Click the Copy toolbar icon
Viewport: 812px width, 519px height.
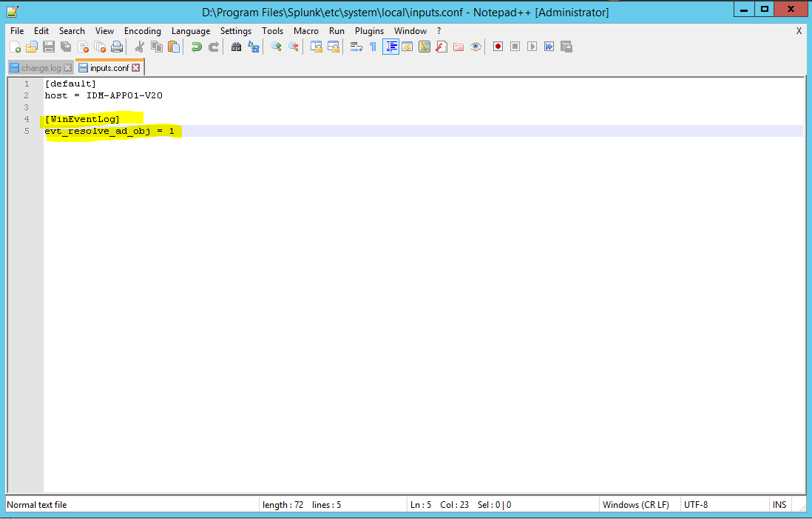[x=156, y=47]
